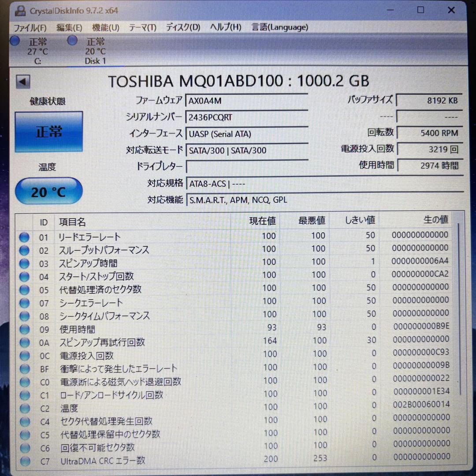Viewport: 476px width, 476px height.
Task: Click the power on hours 2974 時間
Action: (x=430, y=166)
